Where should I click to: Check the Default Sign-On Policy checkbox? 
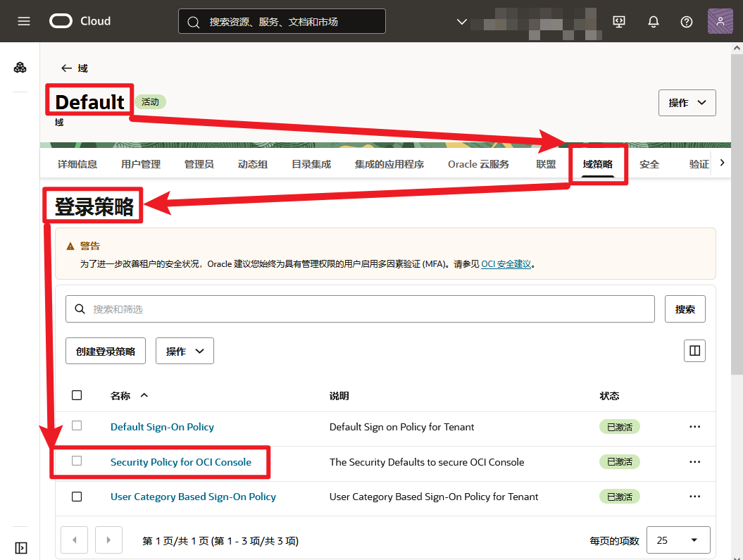[77, 425]
